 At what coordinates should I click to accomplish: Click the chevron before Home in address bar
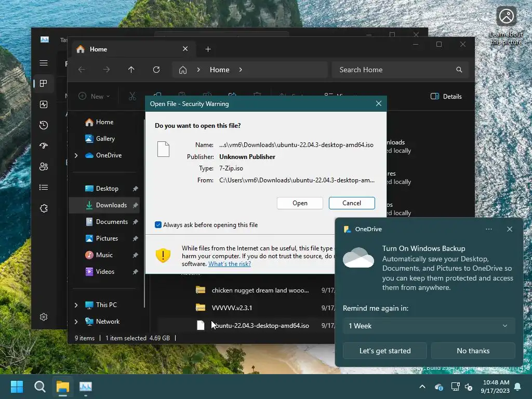pyautogui.click(x=198, y=70)
